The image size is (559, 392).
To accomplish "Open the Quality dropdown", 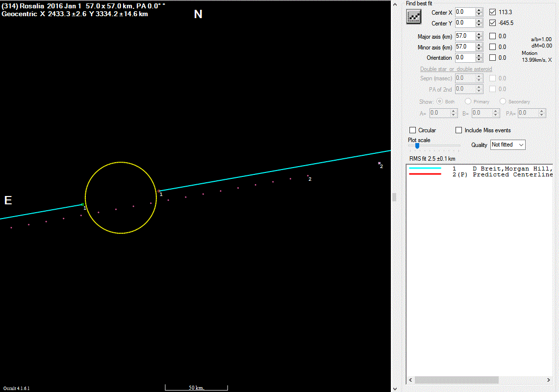I will click(x=508, y=145).
